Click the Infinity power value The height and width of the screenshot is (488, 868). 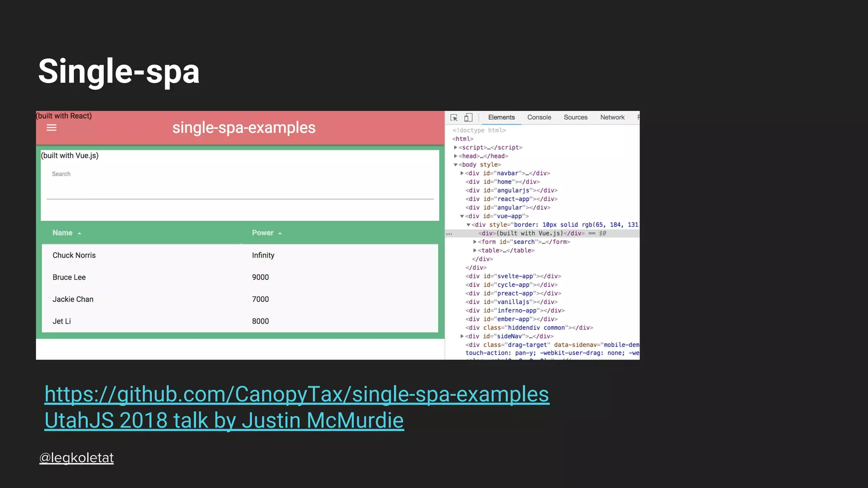pos(263,255)
